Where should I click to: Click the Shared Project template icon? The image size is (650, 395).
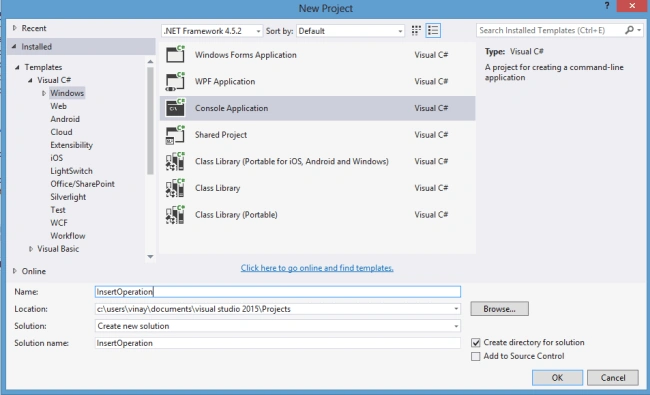coord(175,135)
